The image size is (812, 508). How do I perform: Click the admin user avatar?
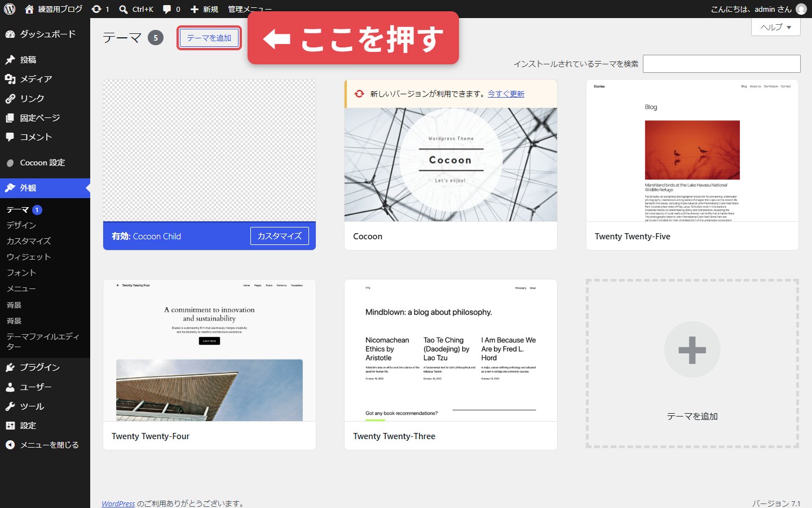[801, 9]
